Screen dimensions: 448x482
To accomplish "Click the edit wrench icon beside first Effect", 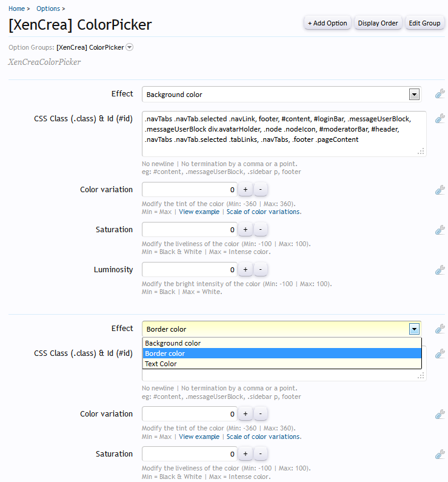I will (x=440, y=93).
